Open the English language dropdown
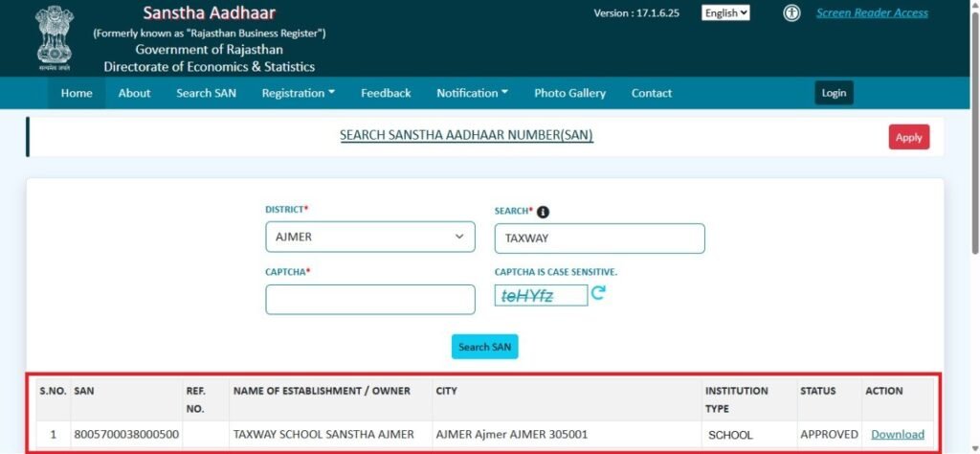The width and height of the screenshot is (980, 454). tap(725, 13)
